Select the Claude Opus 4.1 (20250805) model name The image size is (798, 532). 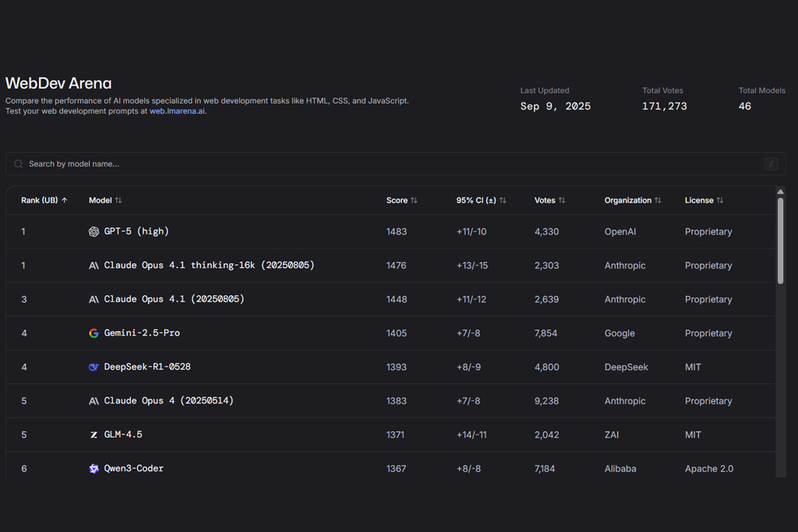(174, 299)
